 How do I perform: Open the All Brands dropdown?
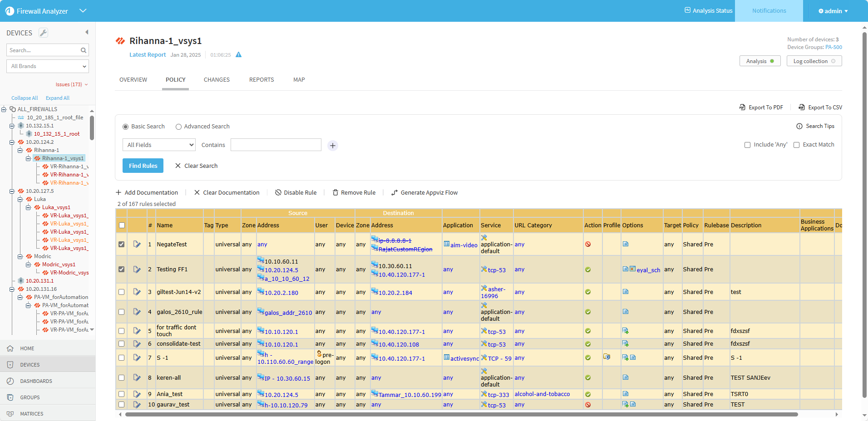(x=48, y=66)
